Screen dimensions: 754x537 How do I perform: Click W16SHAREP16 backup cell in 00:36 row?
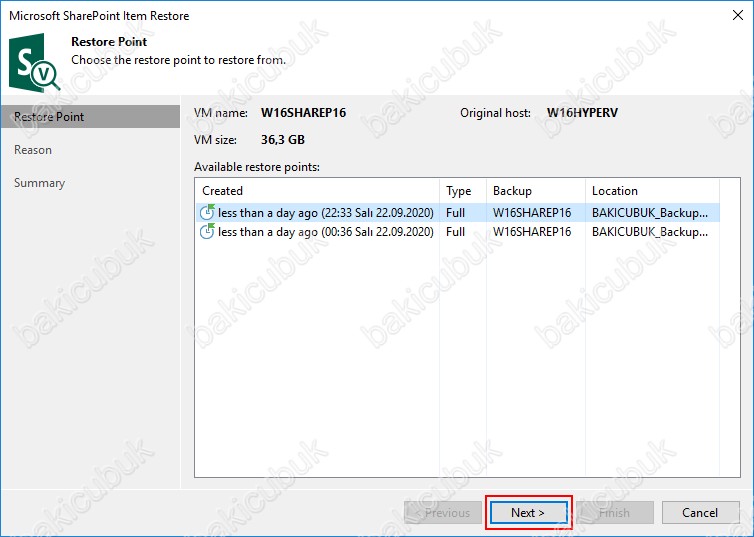[532, 232]
